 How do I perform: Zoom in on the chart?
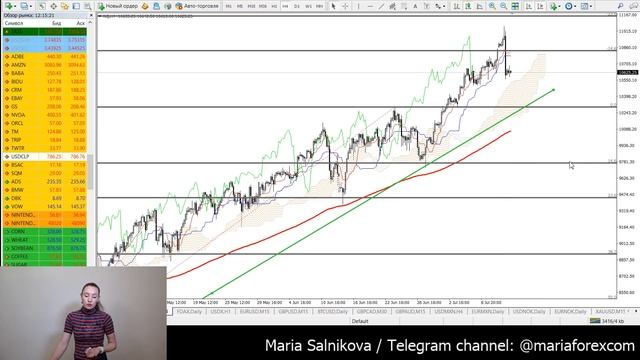pos(492,6)
